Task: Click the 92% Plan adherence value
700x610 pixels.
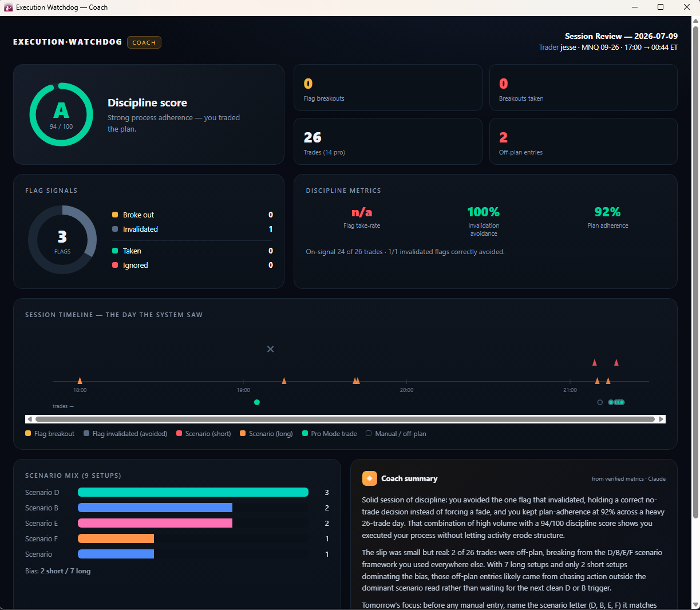Action: [607, 212]
